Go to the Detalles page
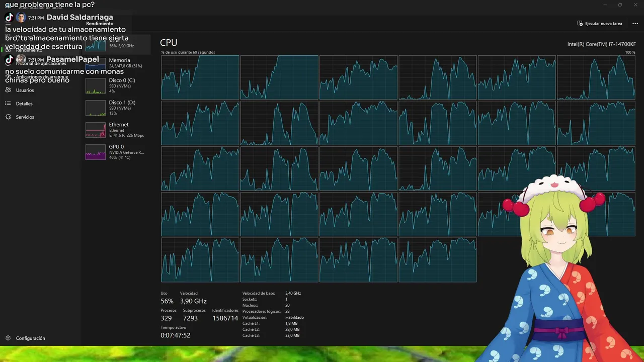Viewport: 644px width, 362px height. click(24, 104)
